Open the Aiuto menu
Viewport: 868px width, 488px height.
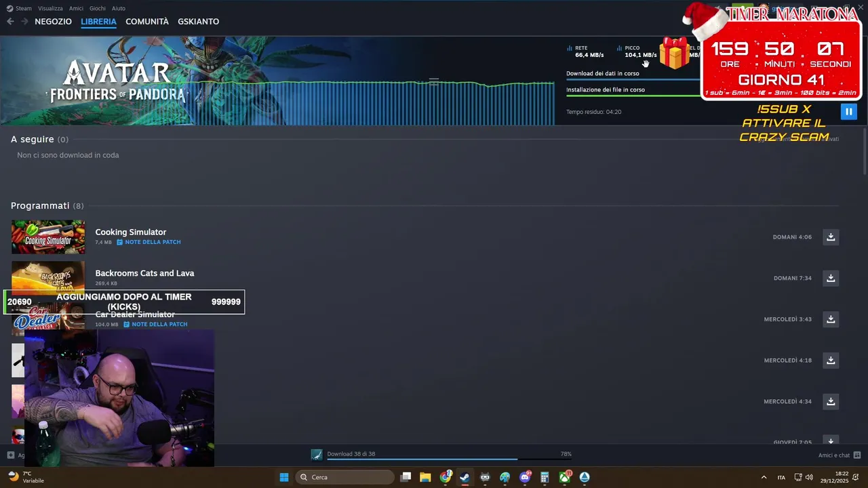[119, 8]
